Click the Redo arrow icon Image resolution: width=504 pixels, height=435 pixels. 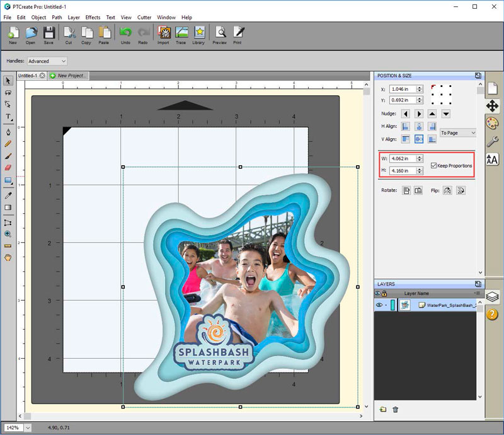pos(143,35)
